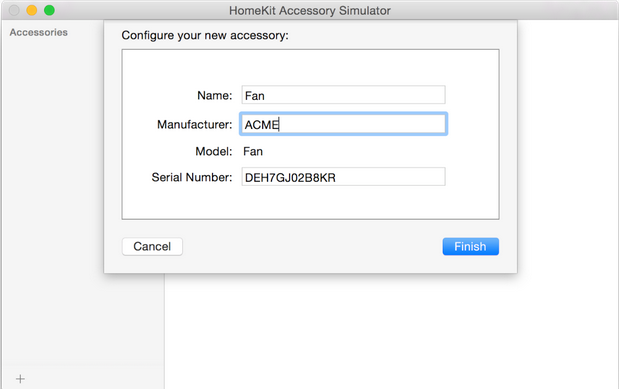The height and width of the screenshot is (389, 619).
Task: Focus the Manufacturer field showing ACME
Action: tap(343, 124)
